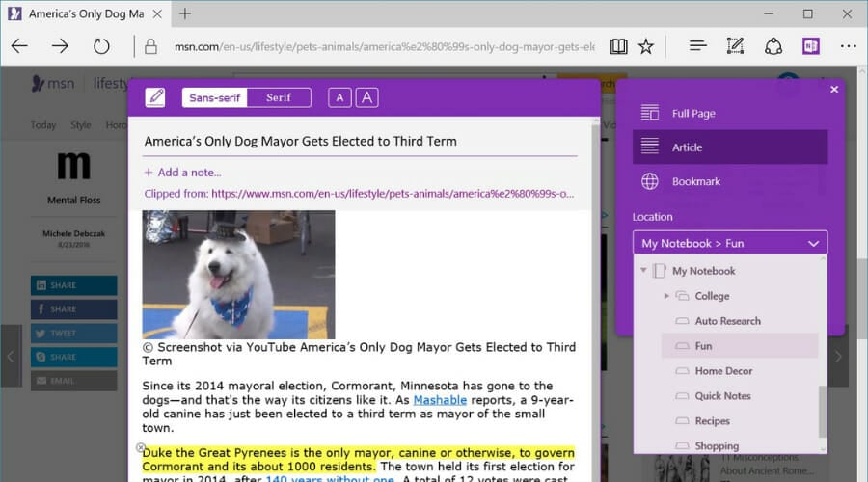Click the article title text field
The height and width of the screenshot is (482, 868).
(x=361, y=141)
